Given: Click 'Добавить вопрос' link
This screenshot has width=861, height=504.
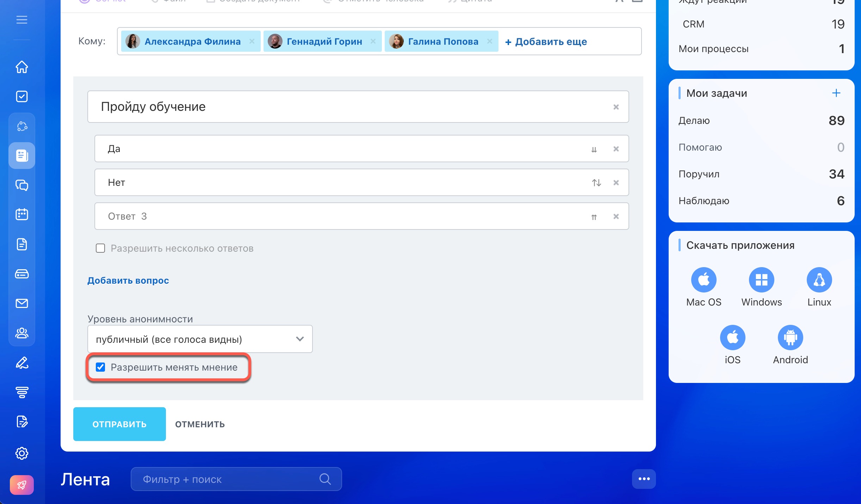Looking at the screenshot, I should [128, 281].
